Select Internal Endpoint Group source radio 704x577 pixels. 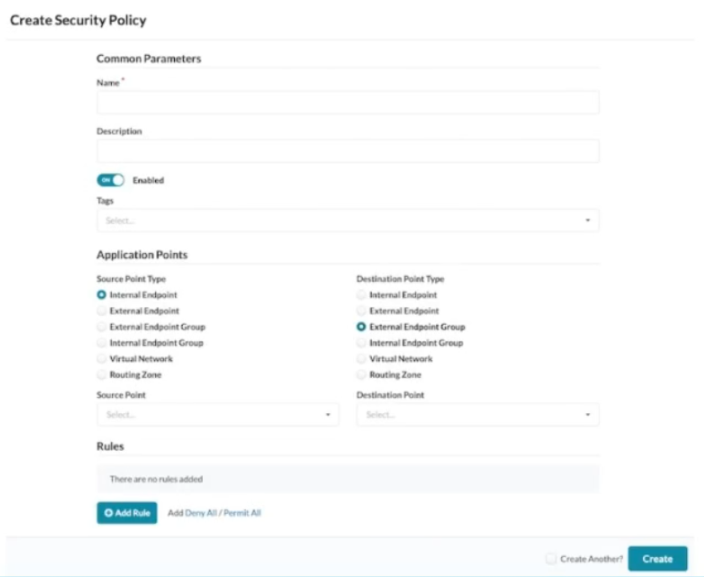pyautogui.click(x=101, y=343)
